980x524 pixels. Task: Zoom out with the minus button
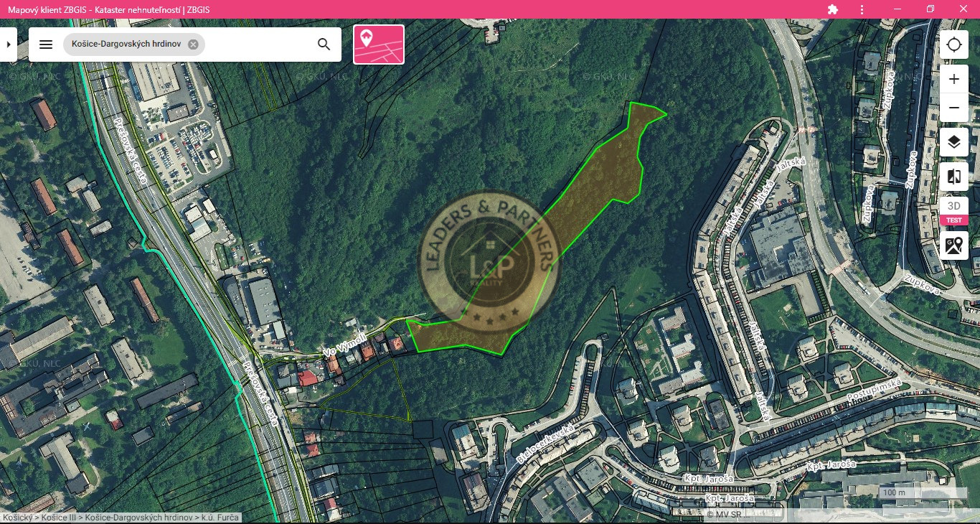(x=953, y=108)
